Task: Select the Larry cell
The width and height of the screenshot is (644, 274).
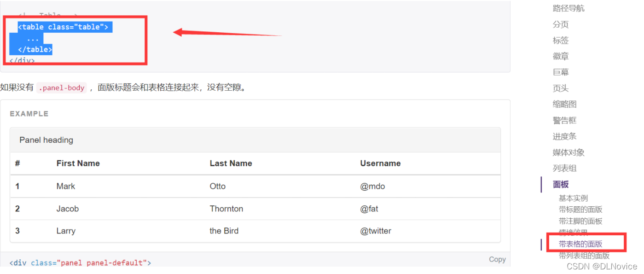Action: 65,231
